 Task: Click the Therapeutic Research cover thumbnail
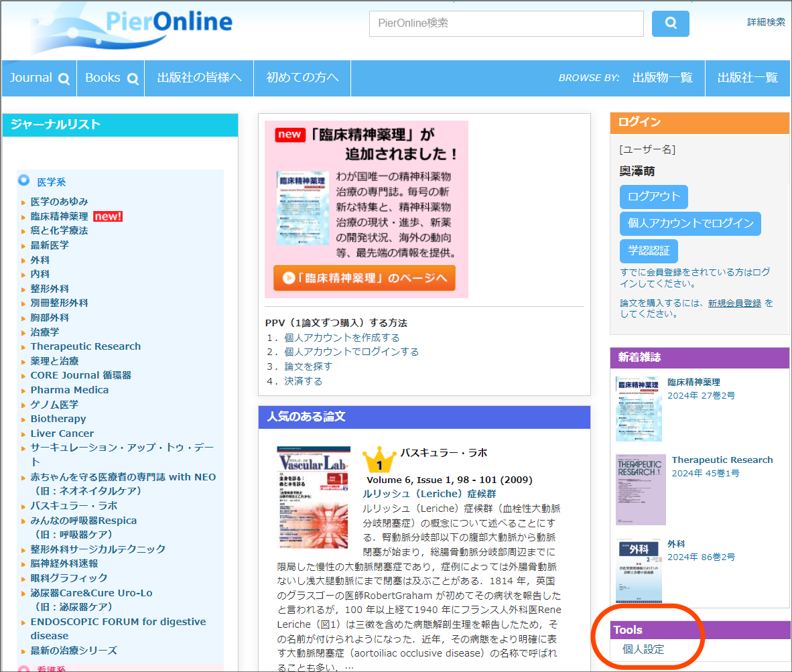(x=641, y=490)
